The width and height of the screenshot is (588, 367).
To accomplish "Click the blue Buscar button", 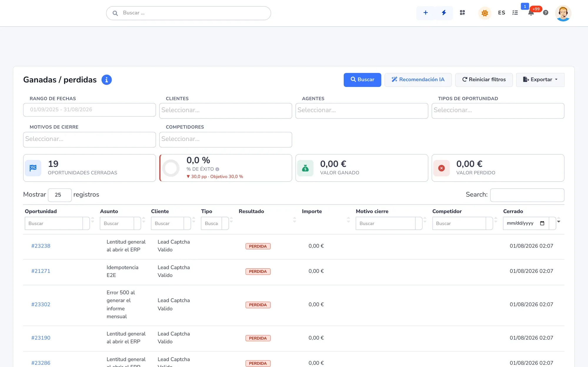I will pyautogui.click(x=362, y=80).
